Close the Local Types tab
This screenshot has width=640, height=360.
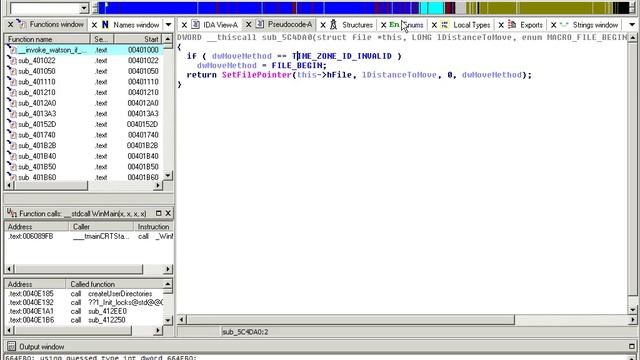(x=434, y=25)
